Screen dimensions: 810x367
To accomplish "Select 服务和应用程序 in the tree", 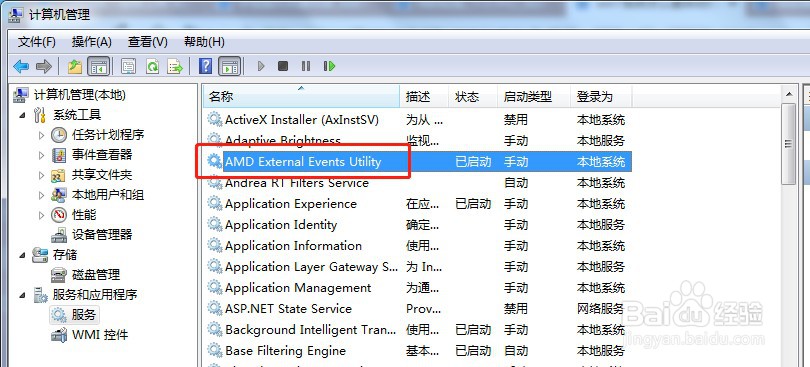I will 95,295.
